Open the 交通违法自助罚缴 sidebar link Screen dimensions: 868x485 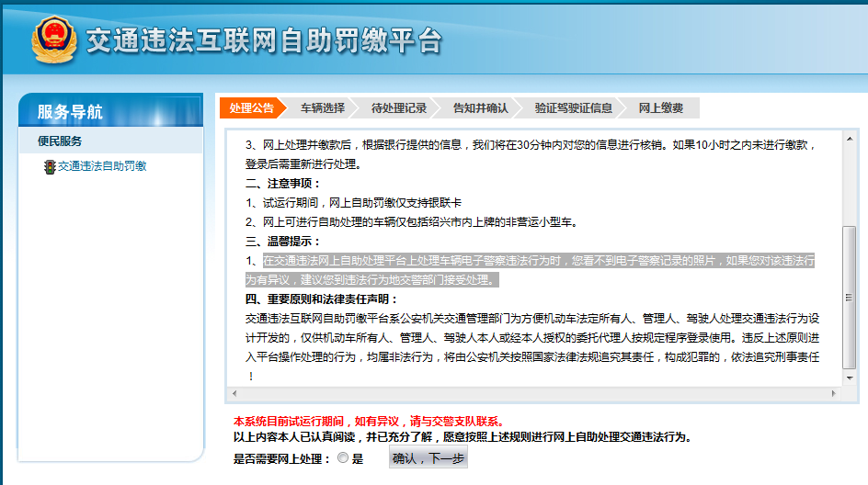pyautogui.click(x=102, y=166)
